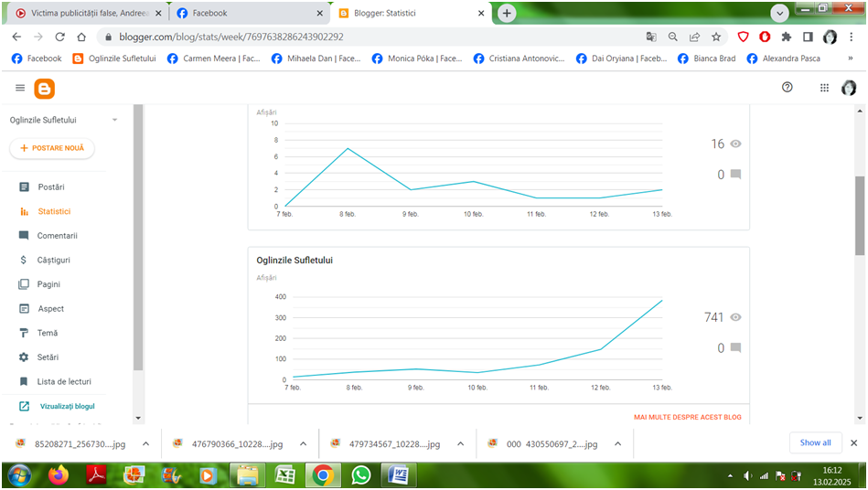Viewport: 868px width, 490px height.
Task: Click the POSTARE NOUĂ button
Action: click(x=52, y=148)
